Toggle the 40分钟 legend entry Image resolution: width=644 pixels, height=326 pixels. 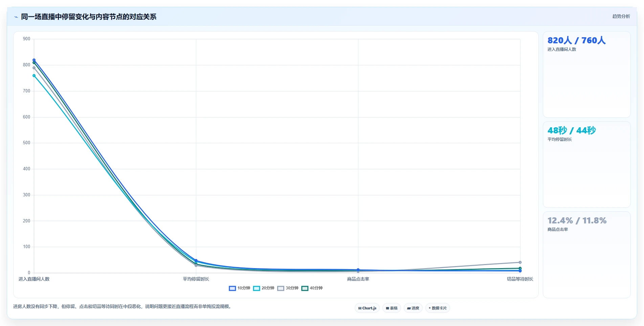(312, 288)
